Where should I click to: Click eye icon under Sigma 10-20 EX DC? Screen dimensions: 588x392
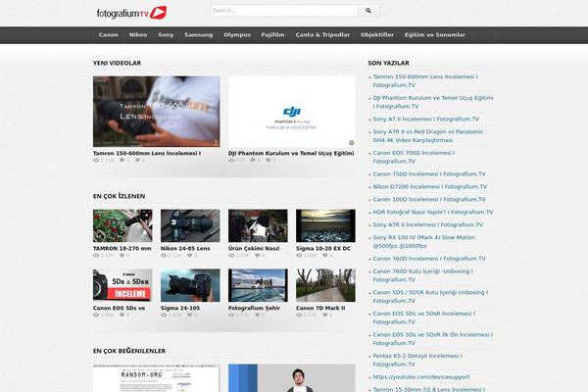299,256
